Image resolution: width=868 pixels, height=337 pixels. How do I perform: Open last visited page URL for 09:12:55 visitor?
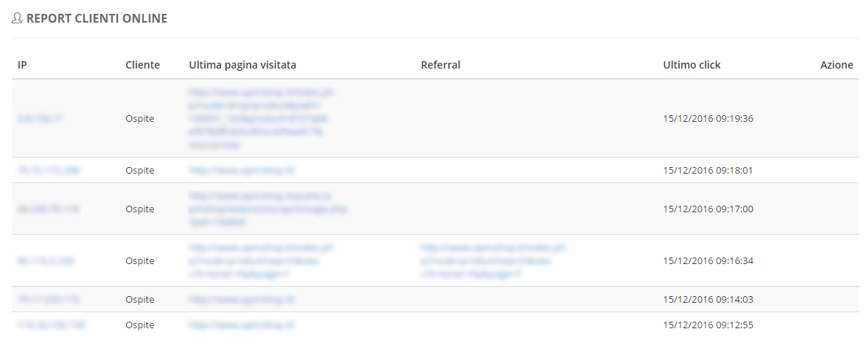(x=241, y=325)
